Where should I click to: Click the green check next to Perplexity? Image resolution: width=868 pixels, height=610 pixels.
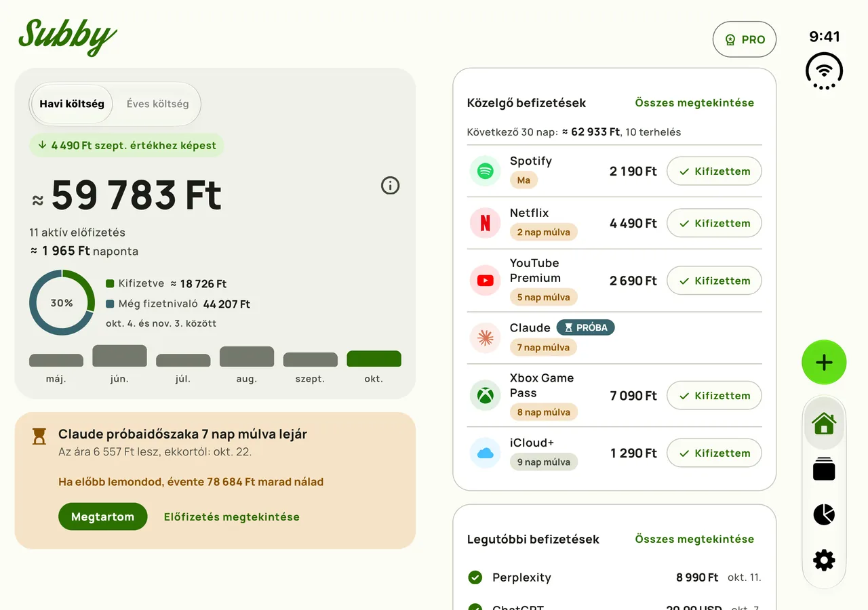[475, 577]
